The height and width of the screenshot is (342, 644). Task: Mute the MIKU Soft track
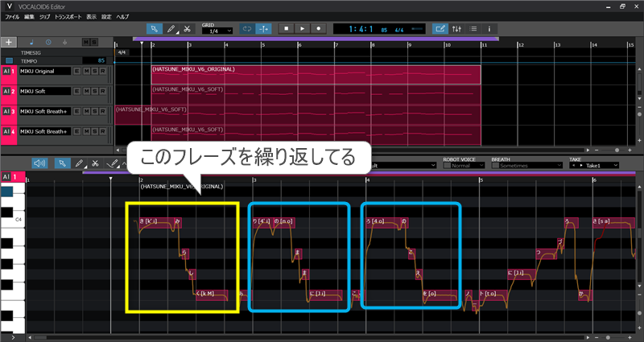(x=86, y=91)
